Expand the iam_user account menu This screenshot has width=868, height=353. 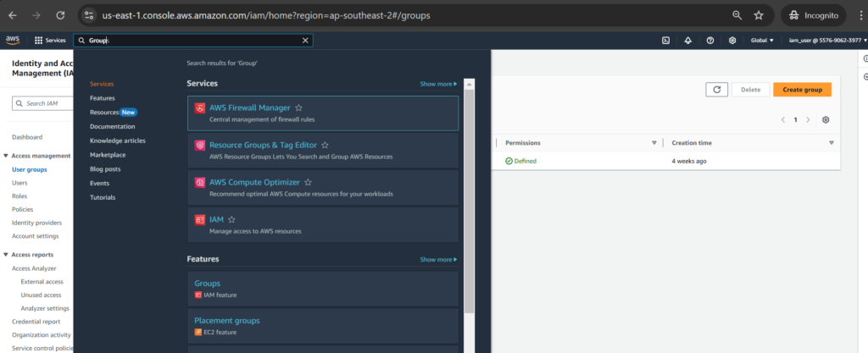click(x=822, y=41)
